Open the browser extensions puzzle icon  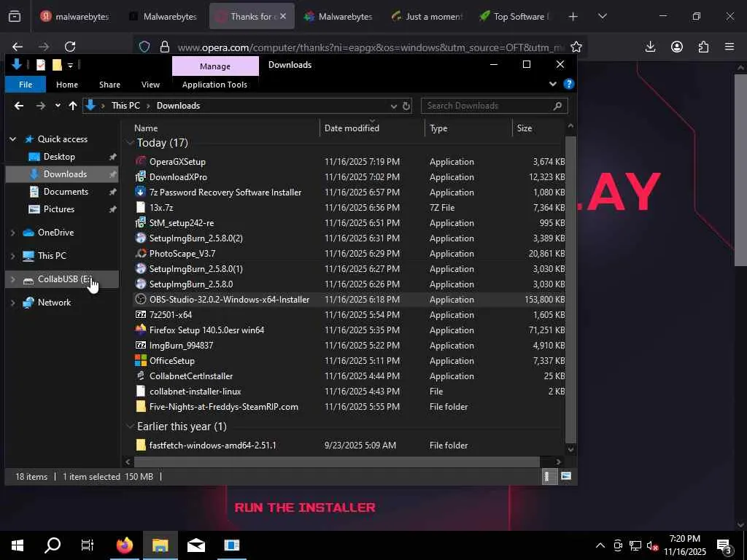703,47
